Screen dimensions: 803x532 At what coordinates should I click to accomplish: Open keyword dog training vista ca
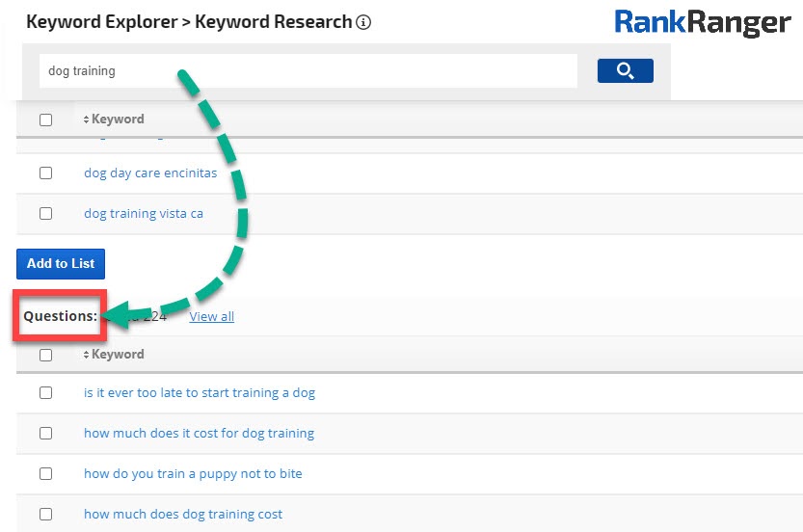(x=144, y=214)
